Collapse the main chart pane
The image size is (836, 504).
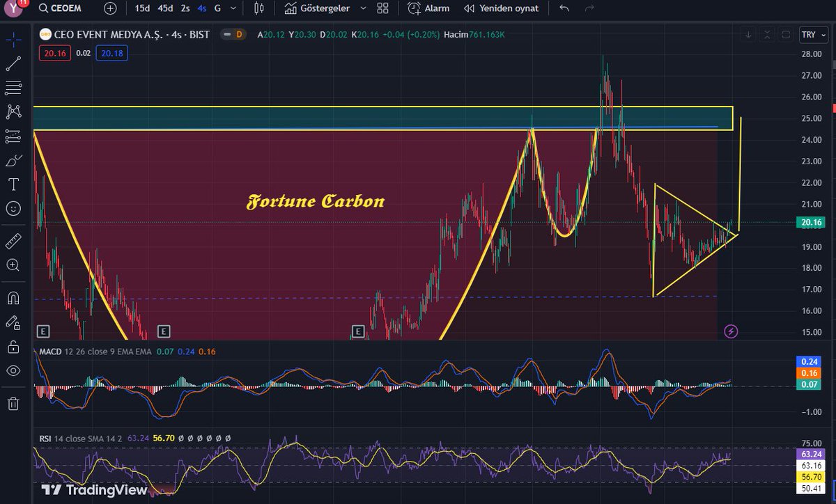point(767,34)
